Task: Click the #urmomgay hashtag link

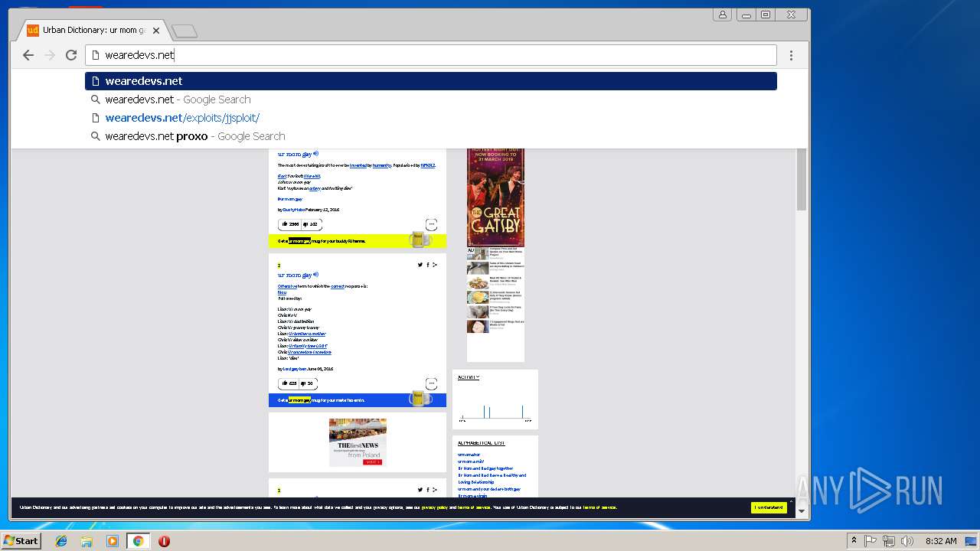Action: tap(289, 199)
